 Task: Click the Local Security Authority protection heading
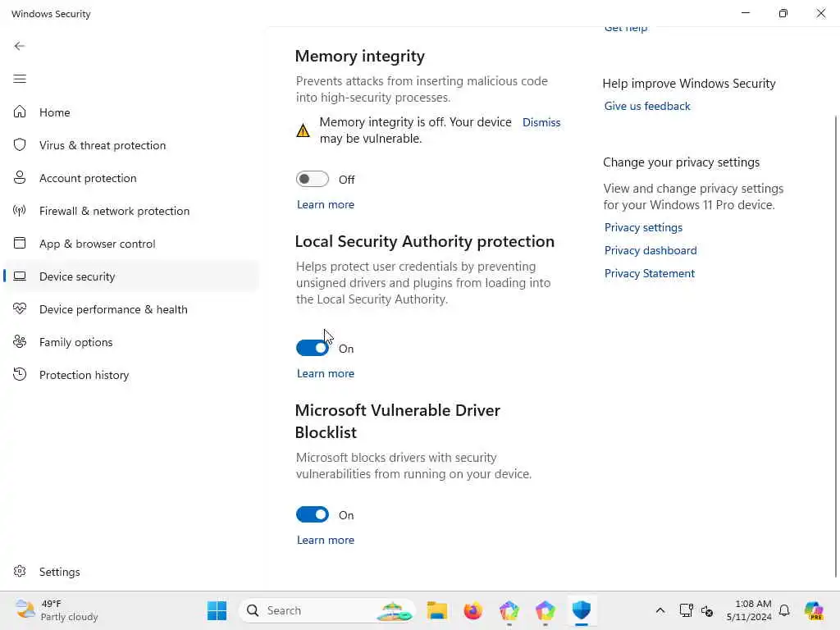point(425,242)
